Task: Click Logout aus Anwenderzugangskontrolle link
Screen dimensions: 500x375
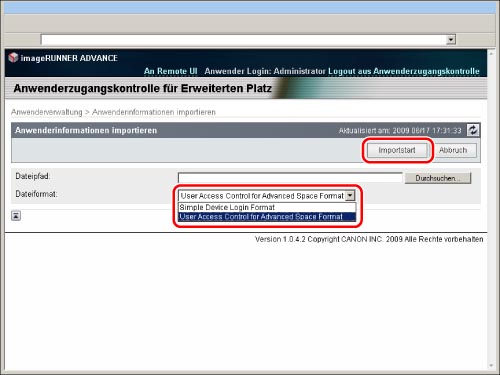Action: click(x=404, y=71)
